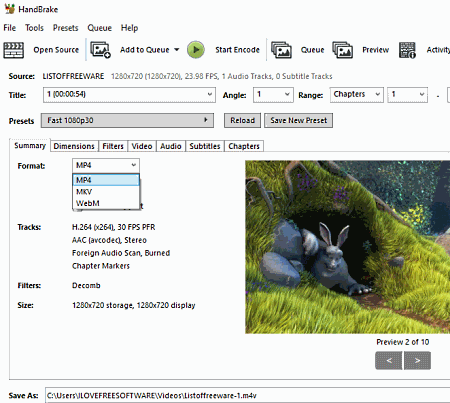This screenshot has height=403, width=450.
Task: Expand the Title dropdown showing 1 (00:00:54)
Action: 129,95
